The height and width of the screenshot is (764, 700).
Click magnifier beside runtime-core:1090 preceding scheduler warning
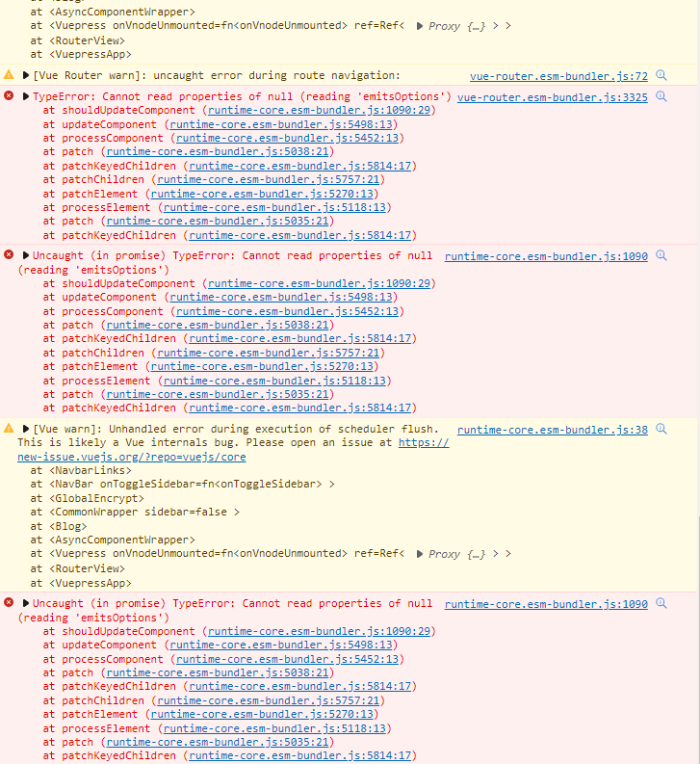coord(661,255)
